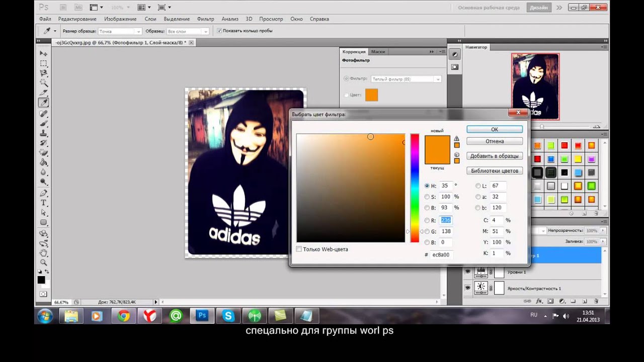Viewport: 644px width, 362px height.
Task: Select the H hue radio button
Action: [x=427, y=186]
